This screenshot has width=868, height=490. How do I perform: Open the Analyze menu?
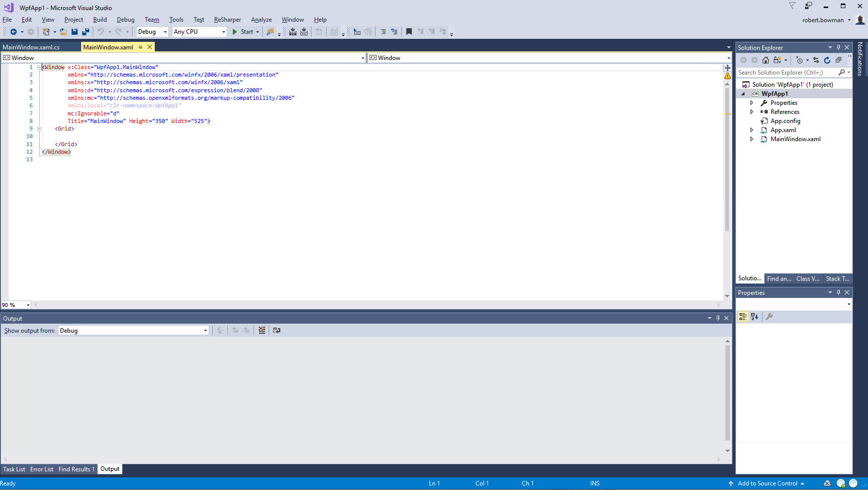pos(261,20)
